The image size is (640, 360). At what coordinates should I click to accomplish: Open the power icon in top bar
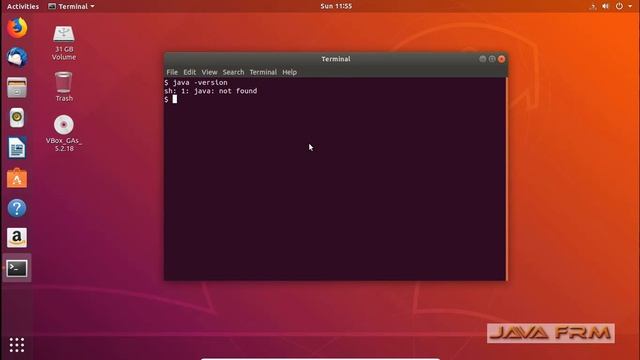click(619, 6)
